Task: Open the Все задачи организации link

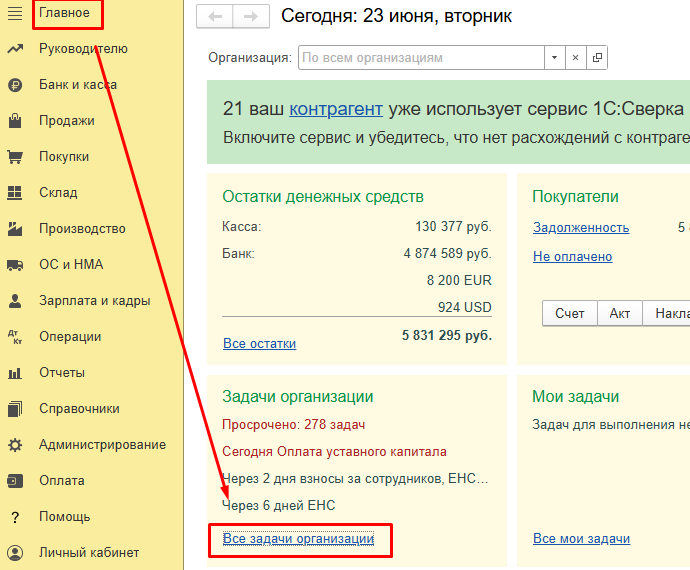Action: 298,539
